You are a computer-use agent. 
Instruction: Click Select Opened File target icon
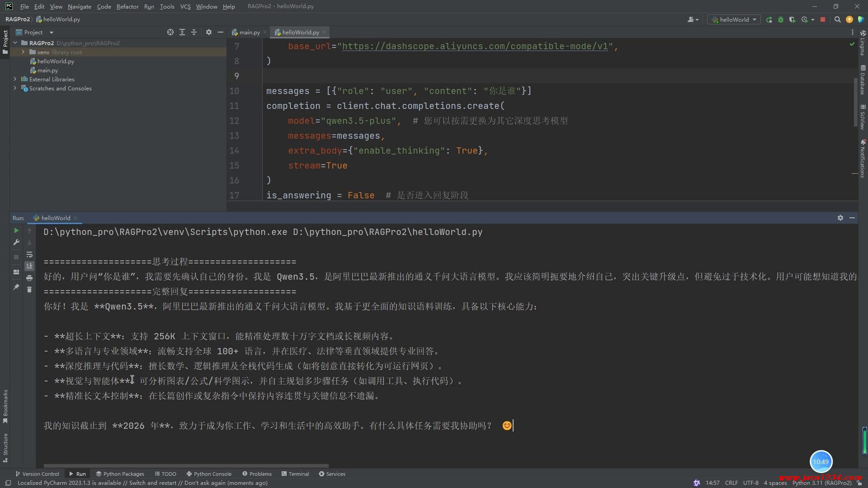pos(170,32)
